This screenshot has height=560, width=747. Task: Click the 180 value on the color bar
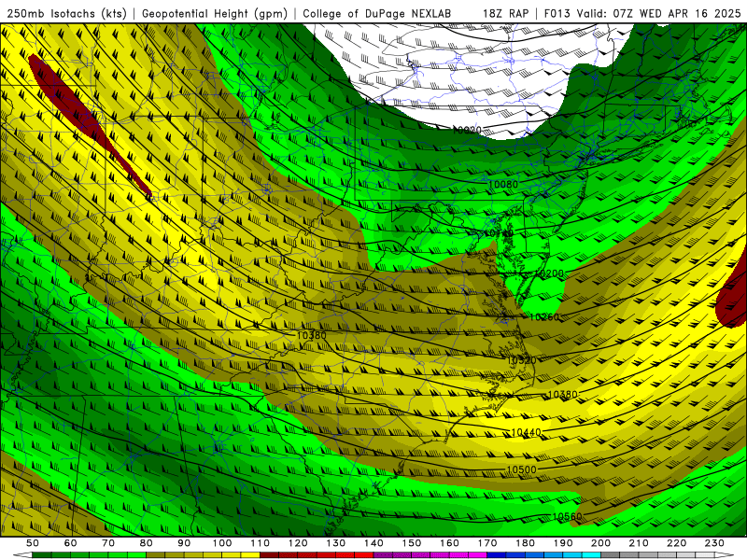pos(525,543)
